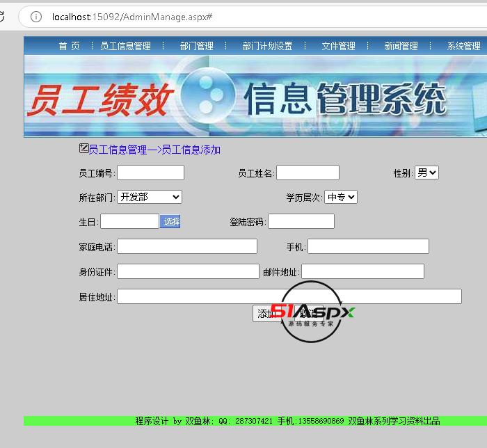Focus the 身份证件 input field
The image size is (487, 448).
coord(188,271)
